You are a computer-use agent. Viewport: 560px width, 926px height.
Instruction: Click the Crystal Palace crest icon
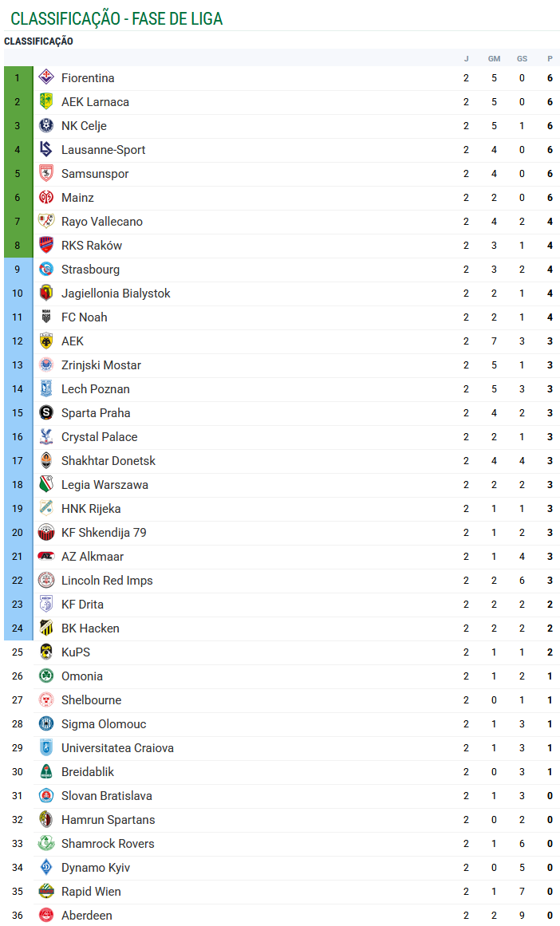(x=46, y=437)
